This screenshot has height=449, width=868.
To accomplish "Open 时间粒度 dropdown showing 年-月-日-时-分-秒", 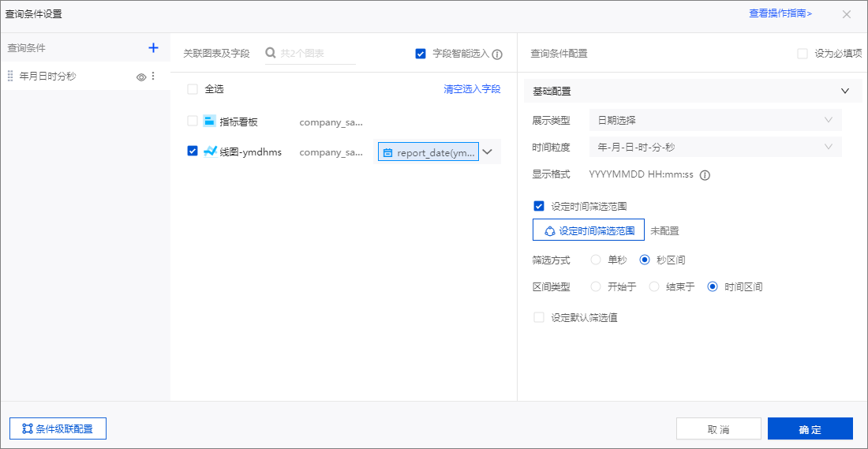I will (716, 148).
